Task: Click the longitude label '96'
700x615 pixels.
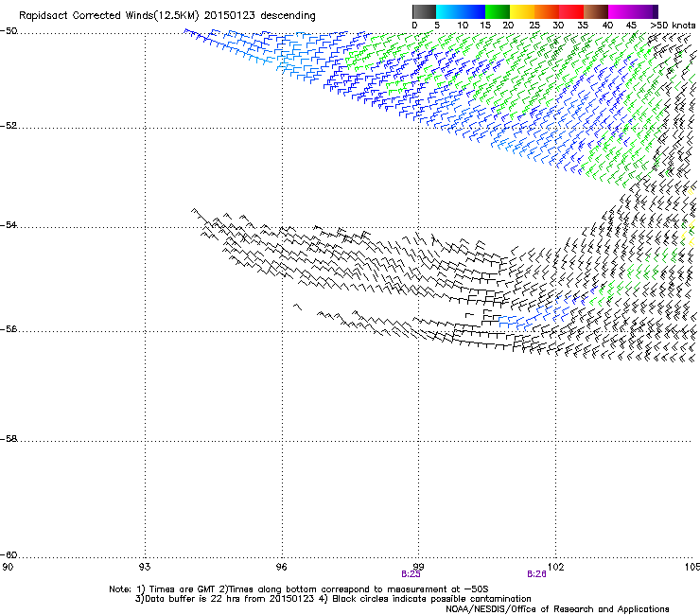Action: [282, 567]
